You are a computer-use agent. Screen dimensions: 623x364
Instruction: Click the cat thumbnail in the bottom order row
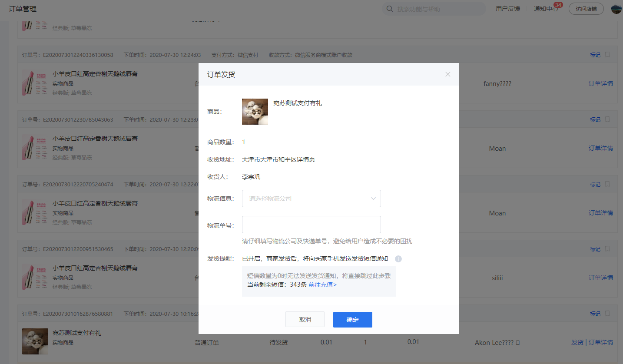(x=35, y=341)
